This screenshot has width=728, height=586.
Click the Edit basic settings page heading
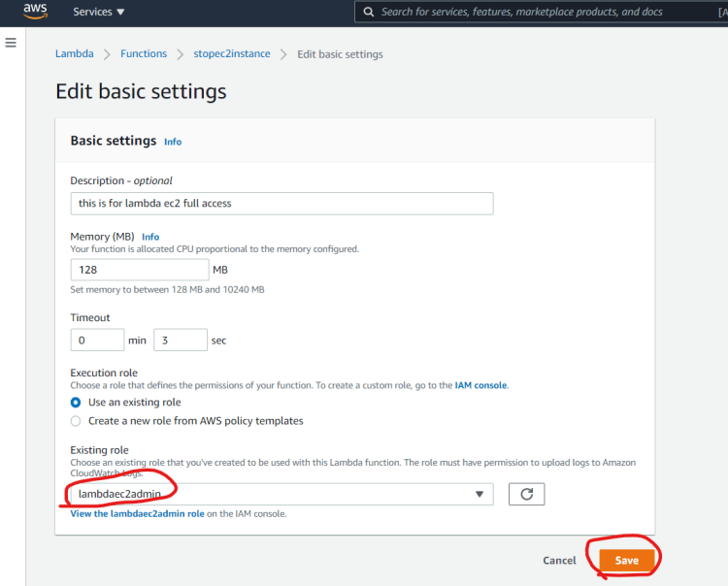tap(141, 91)
